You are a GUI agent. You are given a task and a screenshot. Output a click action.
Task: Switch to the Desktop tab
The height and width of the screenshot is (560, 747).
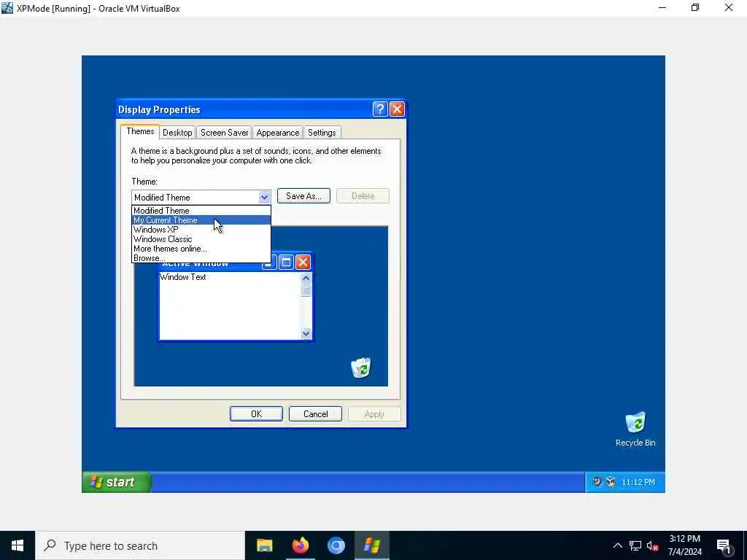pyautogui.click(x=177, y=133)
